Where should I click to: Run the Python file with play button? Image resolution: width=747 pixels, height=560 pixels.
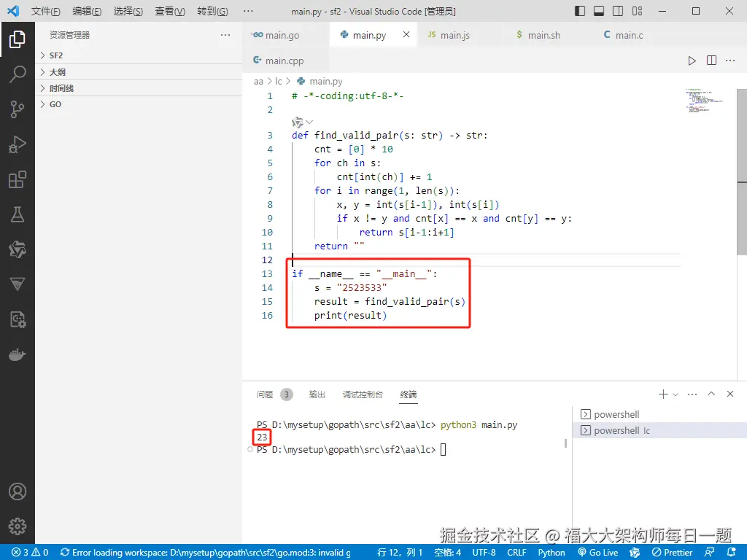(x=692, y=61)
